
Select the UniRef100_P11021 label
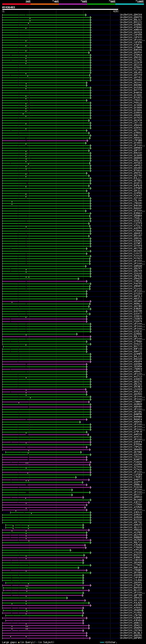(x=131, y=289)
